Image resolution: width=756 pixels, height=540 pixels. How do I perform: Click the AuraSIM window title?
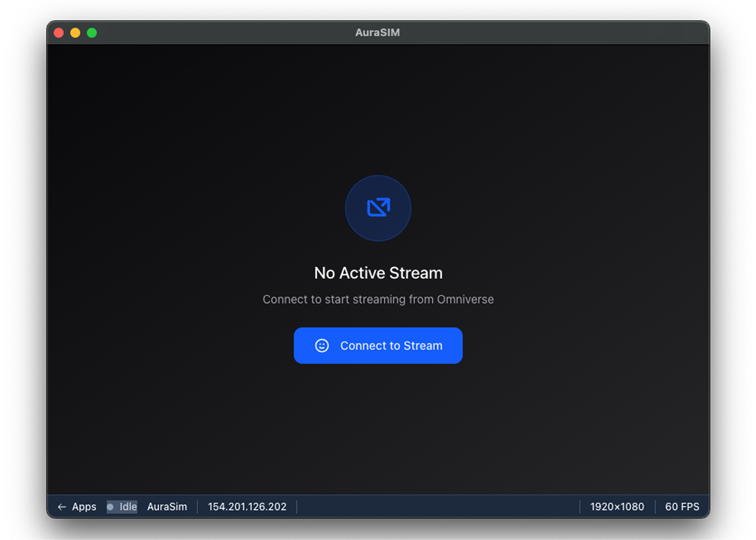tap(377, 32)
